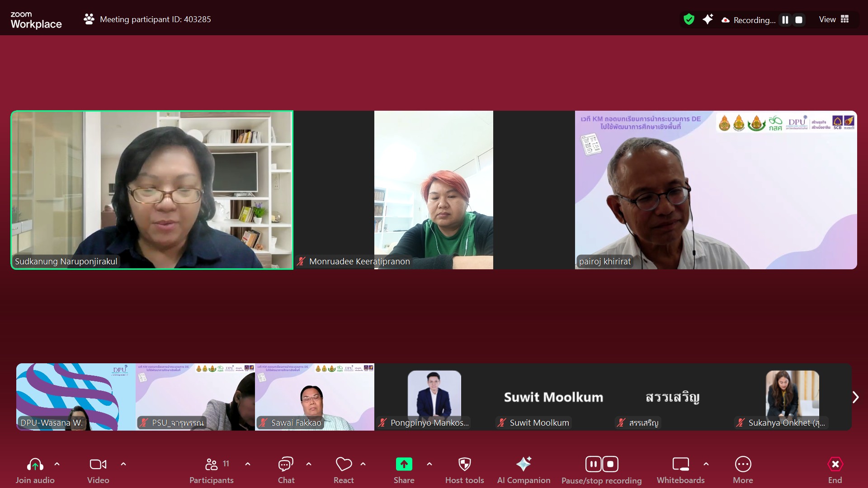The height and width of the screenshot is (488, 868).
Task: Click the green encryption shield icon
Action: point(689,19)
